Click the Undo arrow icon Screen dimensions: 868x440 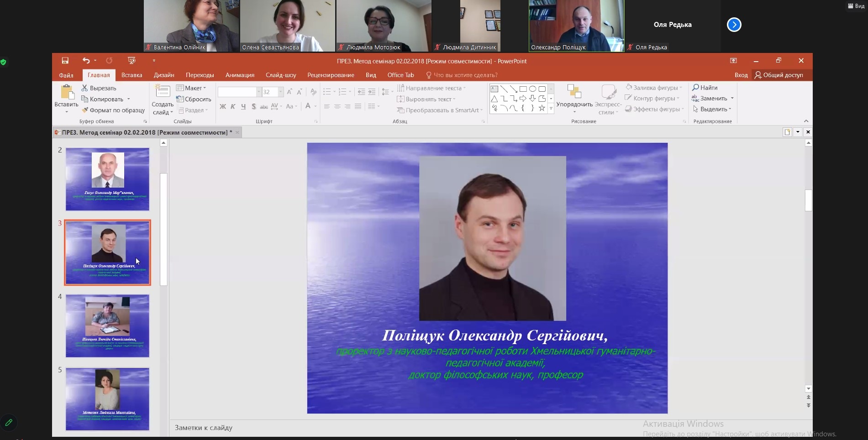(86, 61)
